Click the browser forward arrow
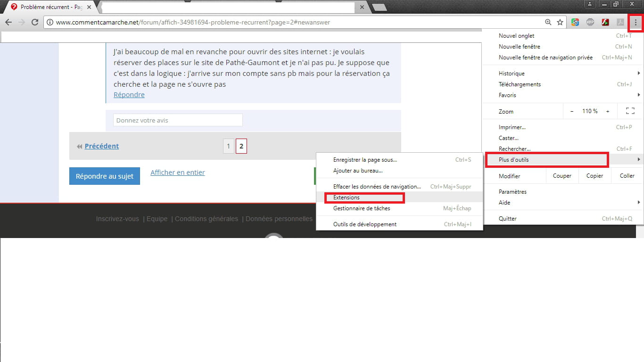The height and width of the screenshot is (362, 644). [x=21, y=22]
